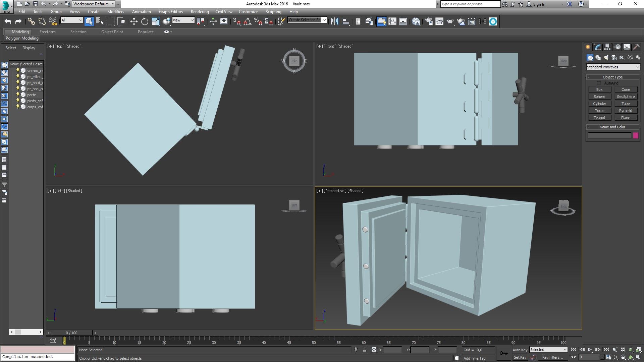Click the Sphere primitive button
Viewport: 644px width, 362px height.
click(599, 97)
